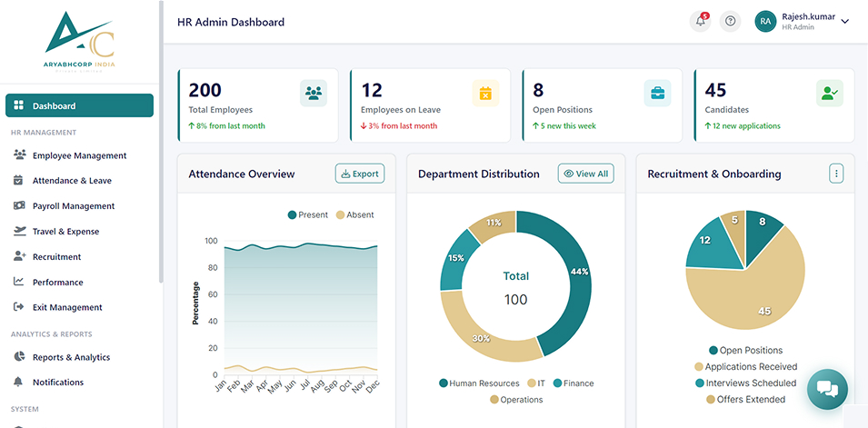Screen dimensions: 868x428
Task: Click the Total Employees people icon
Action: (x=314, y=93)
